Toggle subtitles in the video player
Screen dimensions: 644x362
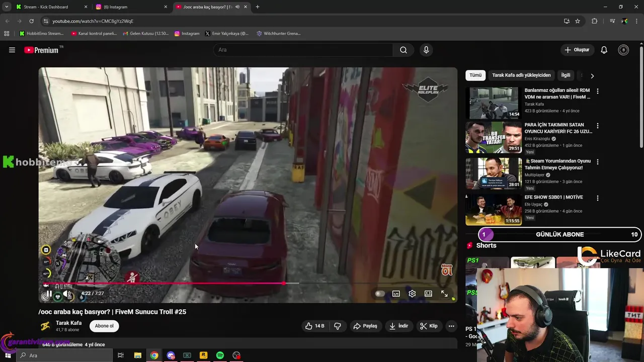[396, 294]
